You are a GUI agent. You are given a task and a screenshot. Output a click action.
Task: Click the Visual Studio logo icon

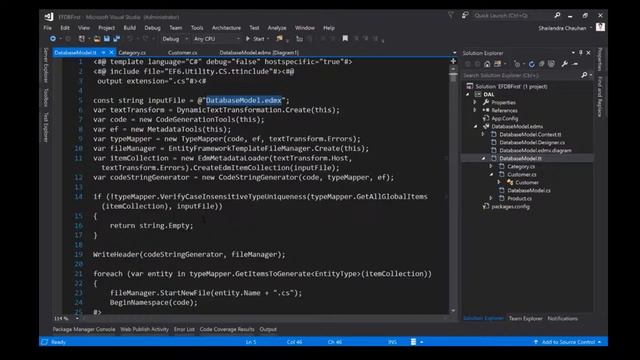click(x=49, y=17)
